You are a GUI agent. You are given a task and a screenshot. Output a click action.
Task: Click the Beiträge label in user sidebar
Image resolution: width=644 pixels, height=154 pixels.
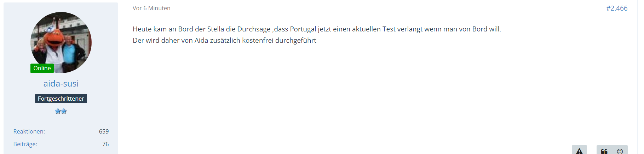pos(25,144)
